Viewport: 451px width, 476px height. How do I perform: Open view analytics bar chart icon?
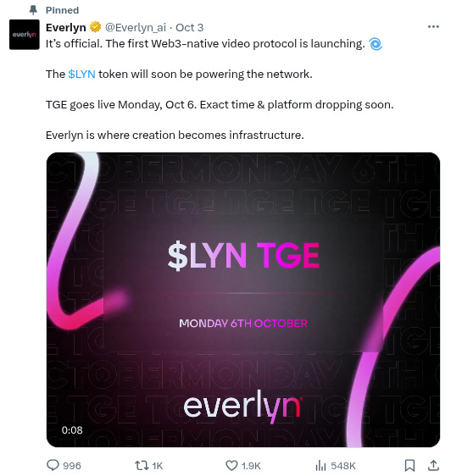pos(321,465)
